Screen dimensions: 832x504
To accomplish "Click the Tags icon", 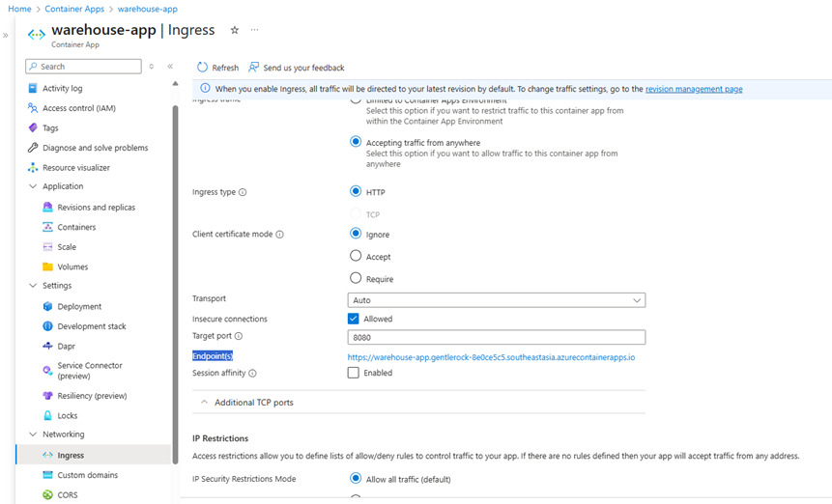I will tap(33, 127).
